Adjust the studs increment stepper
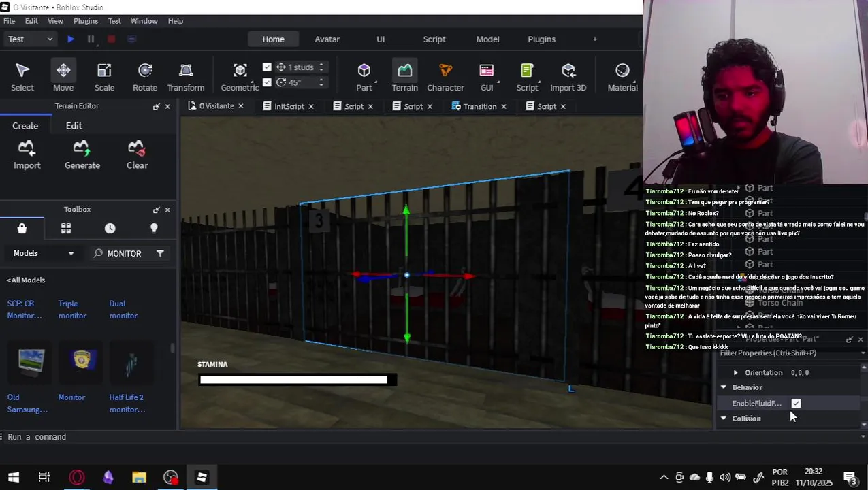This screenshot has width=868, height=490. (321, 67)
